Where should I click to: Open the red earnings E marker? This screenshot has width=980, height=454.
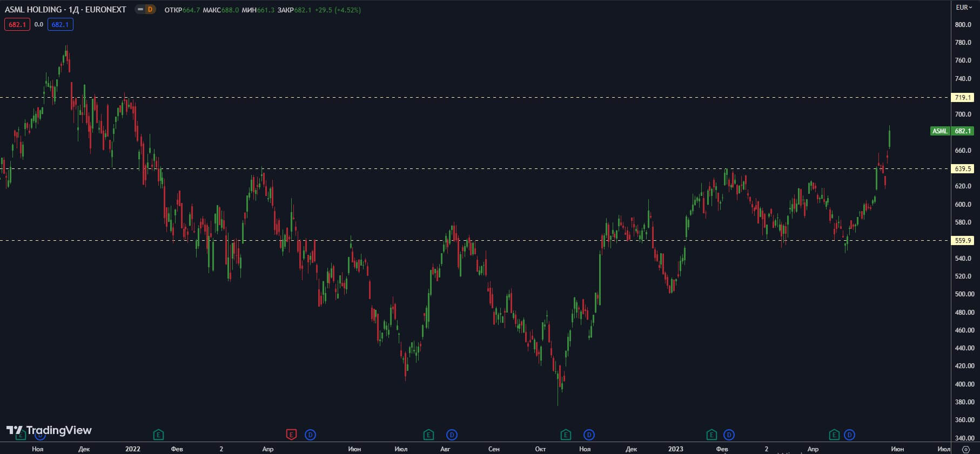coord(291,435)
